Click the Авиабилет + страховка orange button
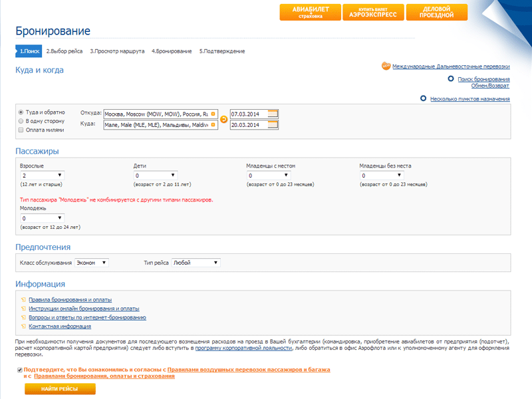The width and height of the screenshot is (532, 399). point(311,12)
